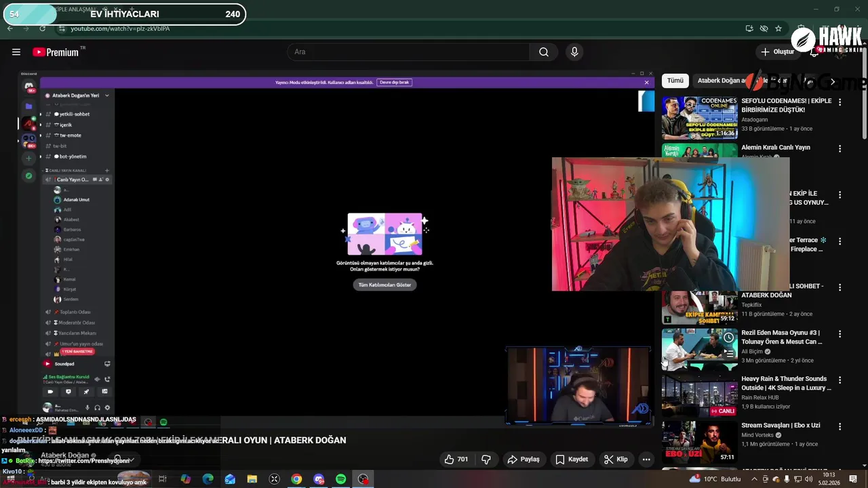Open the 'bot-yönetim' Discord channel
Image resolution: width=868 pixels, height=488 pixels.
pos(73,157)
